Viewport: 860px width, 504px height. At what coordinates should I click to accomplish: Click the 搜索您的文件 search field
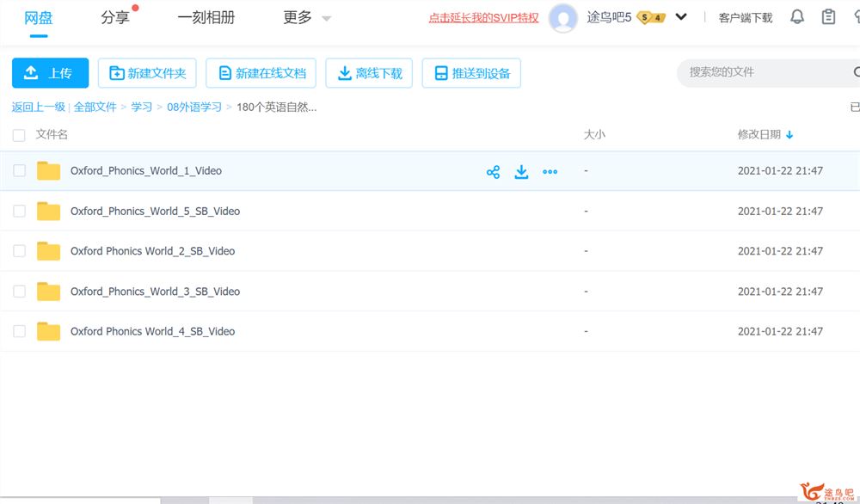(768, 72)
